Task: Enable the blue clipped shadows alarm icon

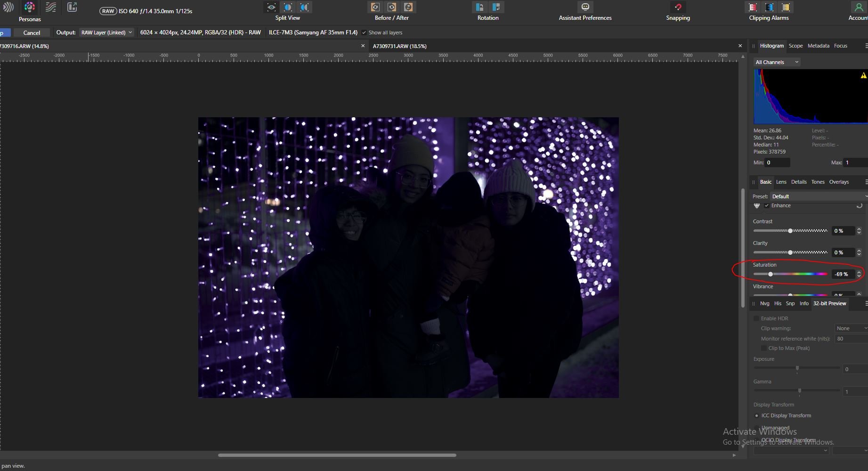Action: tap(769, 7)
